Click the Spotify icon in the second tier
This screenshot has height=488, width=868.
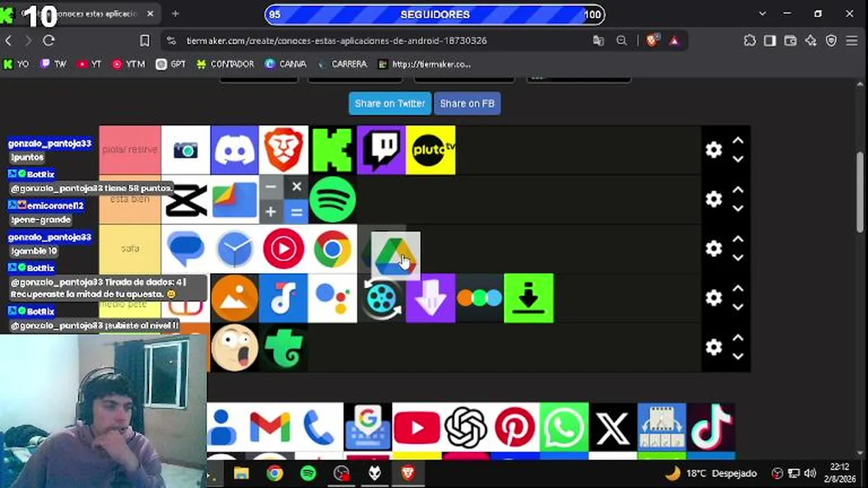332,199
